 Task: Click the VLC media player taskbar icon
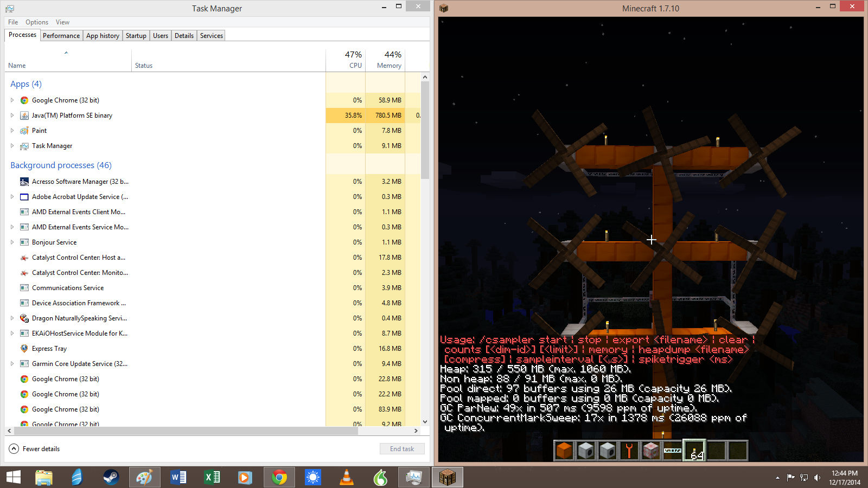pyautogui.click(x=346, y=477)
